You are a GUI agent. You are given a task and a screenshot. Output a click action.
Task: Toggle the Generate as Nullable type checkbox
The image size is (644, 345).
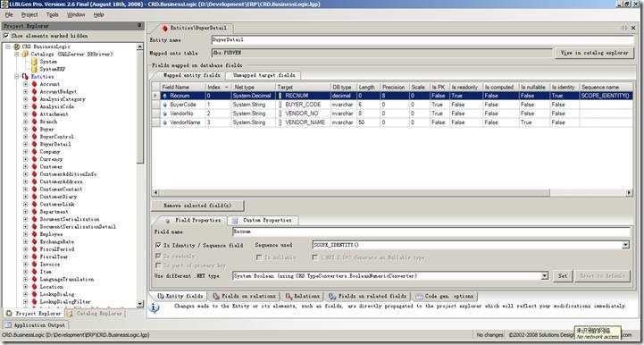315,257
